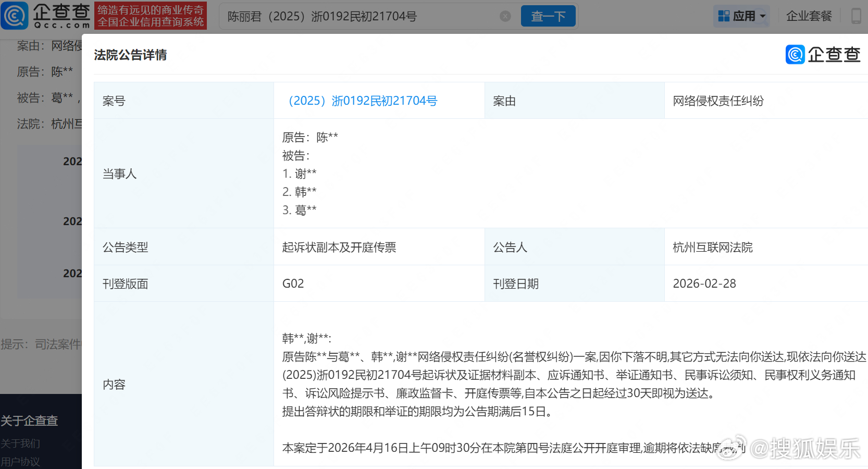This screenshot has height=469, width=868.
Task: Click the 搜狐娱乐 Weibo watermark
Action: pyautogui.click(x=788, y=449)
